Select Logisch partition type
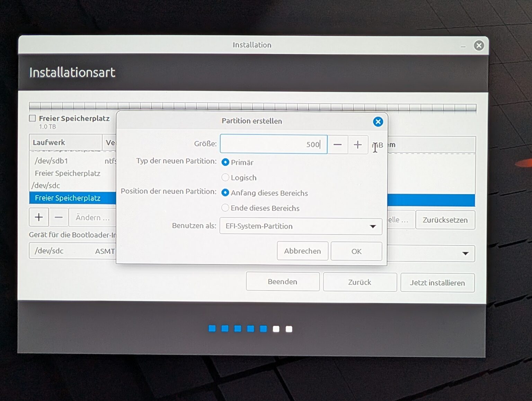532x401 pixels. pos(225,177)
